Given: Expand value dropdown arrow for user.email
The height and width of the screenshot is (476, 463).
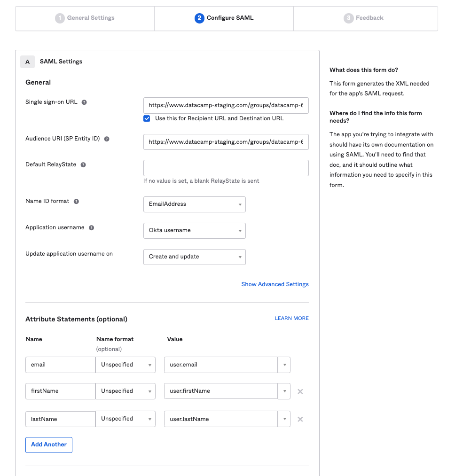Looking at the screenshot, I should (284, 365).
